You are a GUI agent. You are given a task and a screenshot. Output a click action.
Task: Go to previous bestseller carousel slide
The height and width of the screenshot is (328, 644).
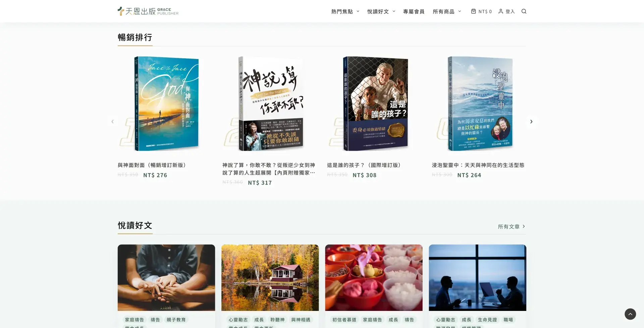coord(113,122)
